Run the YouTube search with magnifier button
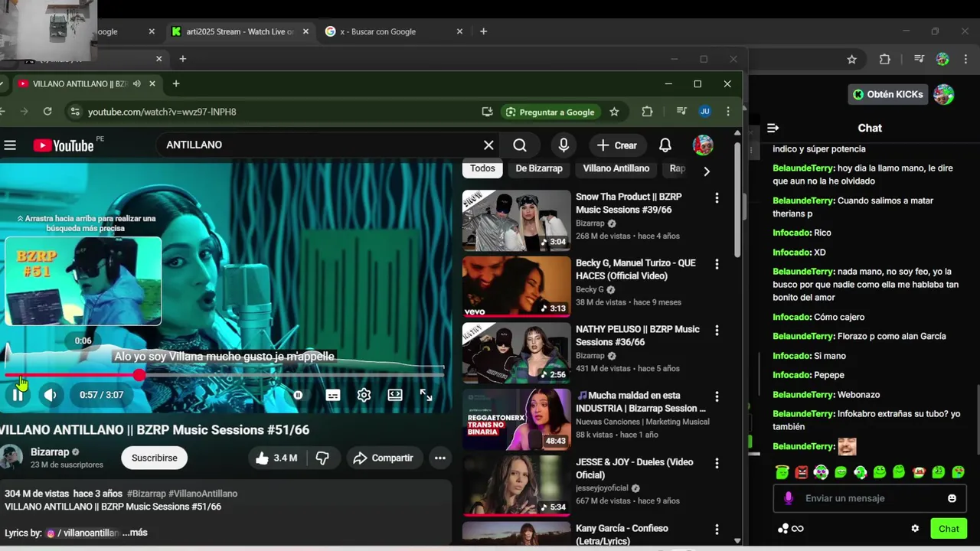 click(520, 145)
